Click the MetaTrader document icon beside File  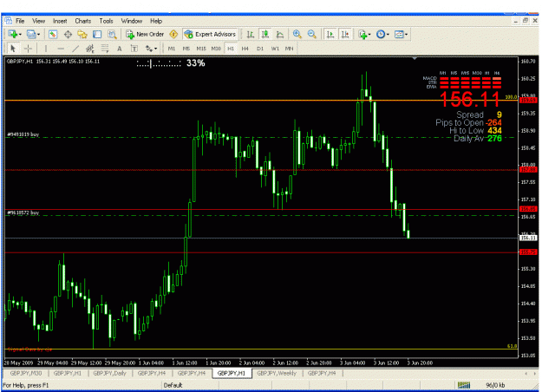[x=9, y=21]
